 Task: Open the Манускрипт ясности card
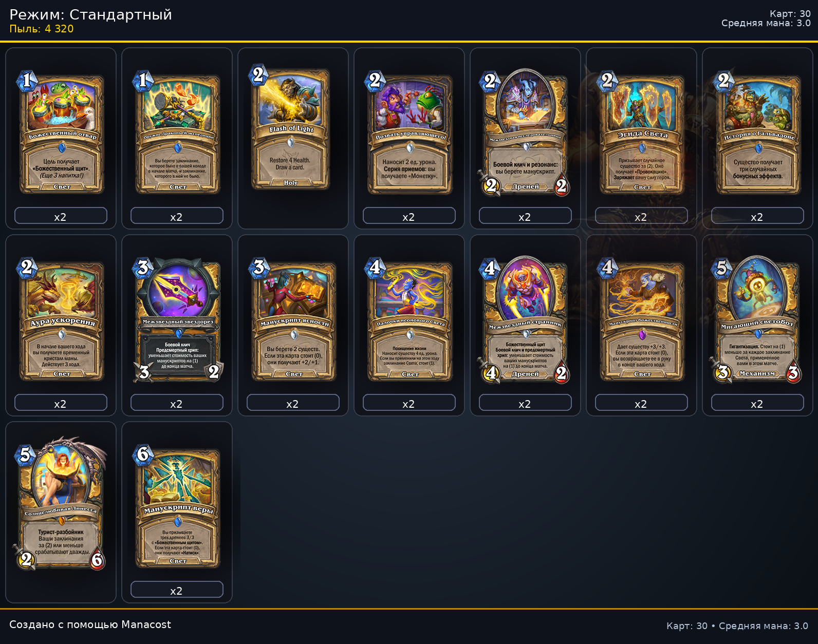[293, 319]
